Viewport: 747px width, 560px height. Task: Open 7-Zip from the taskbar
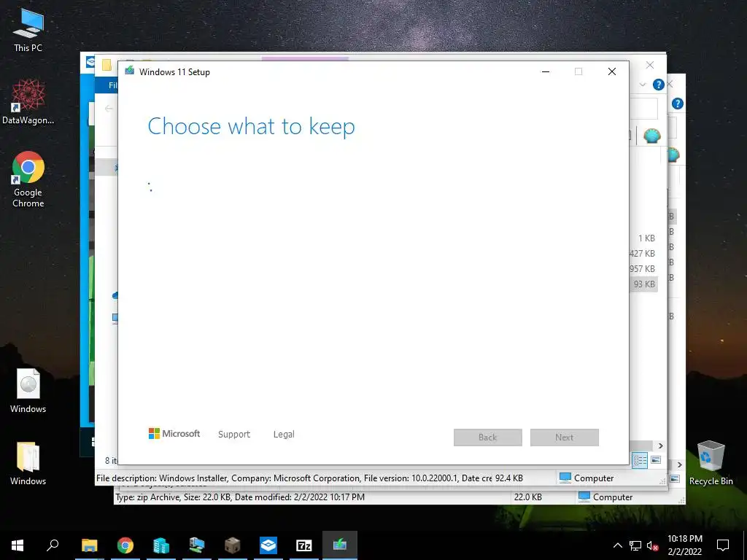click(304, 545)
